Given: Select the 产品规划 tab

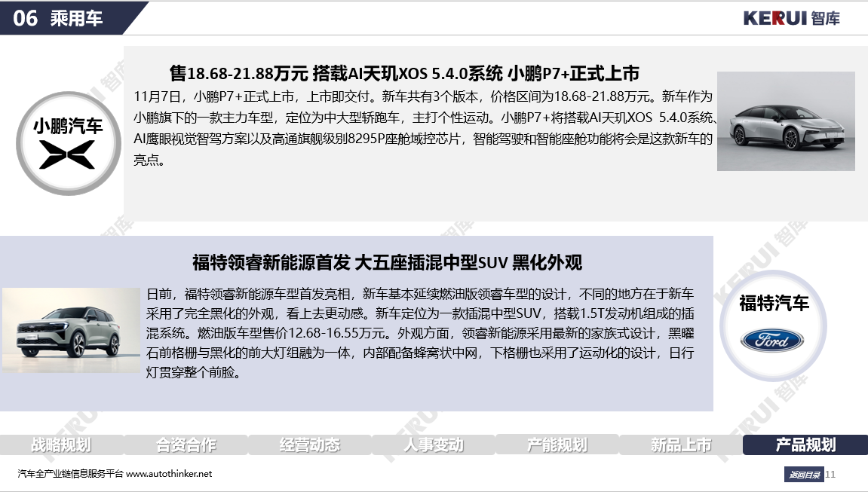Looking at the screenshot, I should (x=805, y=445).
